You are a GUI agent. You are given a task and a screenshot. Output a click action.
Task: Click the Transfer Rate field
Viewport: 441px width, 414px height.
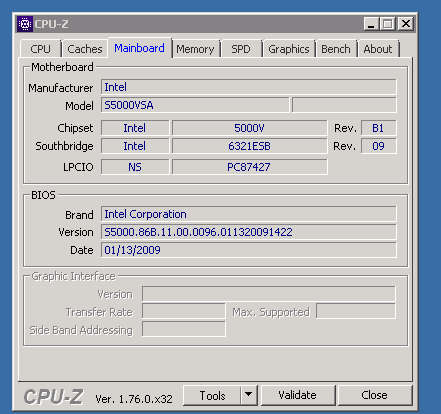coord(184,311)
